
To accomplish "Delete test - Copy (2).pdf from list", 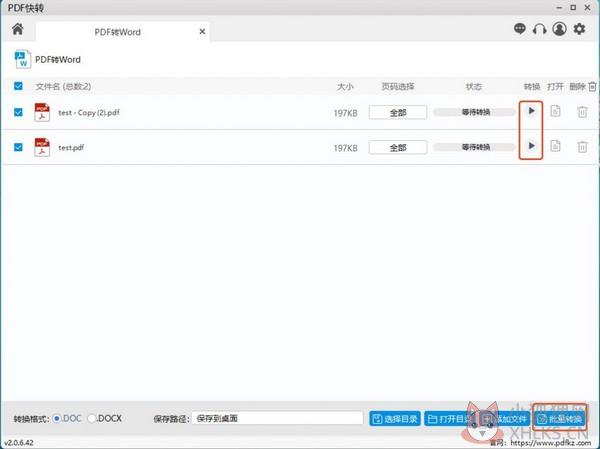I will click(x=582, y=112).
